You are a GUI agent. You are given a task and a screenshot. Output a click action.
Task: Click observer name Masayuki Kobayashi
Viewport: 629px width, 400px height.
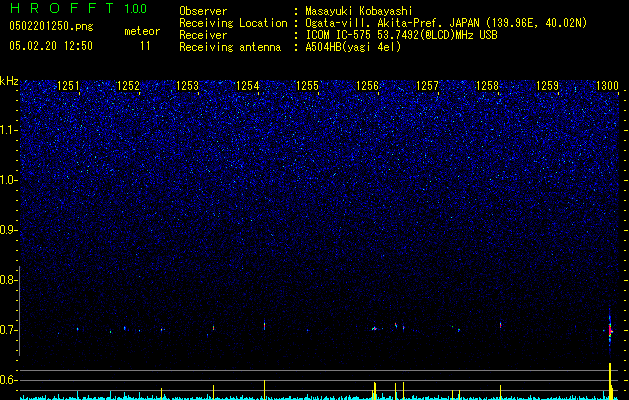359,11
